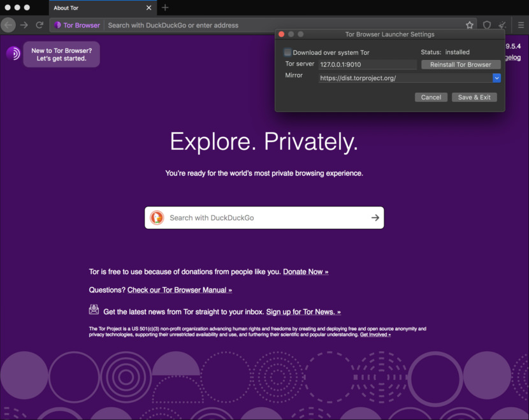This screenshot has width=529, height=420.
Task: Bookmark this page via the star icon
Action: click(x=470, y=25)
